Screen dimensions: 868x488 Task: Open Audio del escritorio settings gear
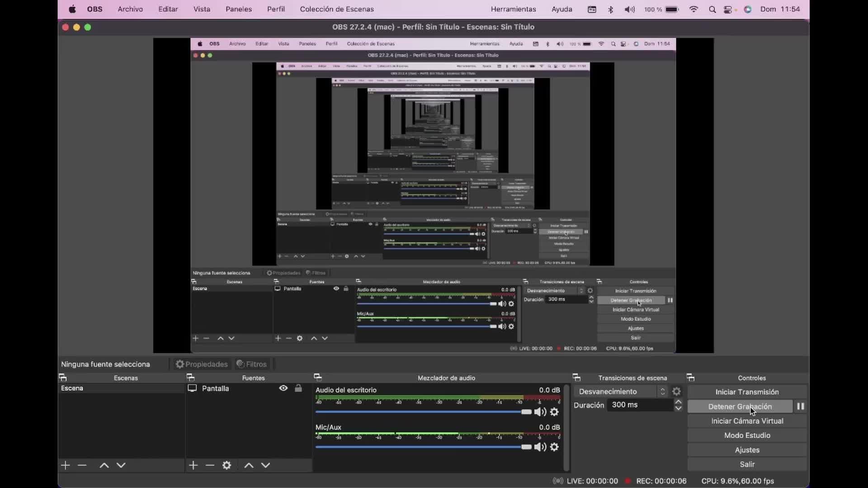click(x=554, y=412)
